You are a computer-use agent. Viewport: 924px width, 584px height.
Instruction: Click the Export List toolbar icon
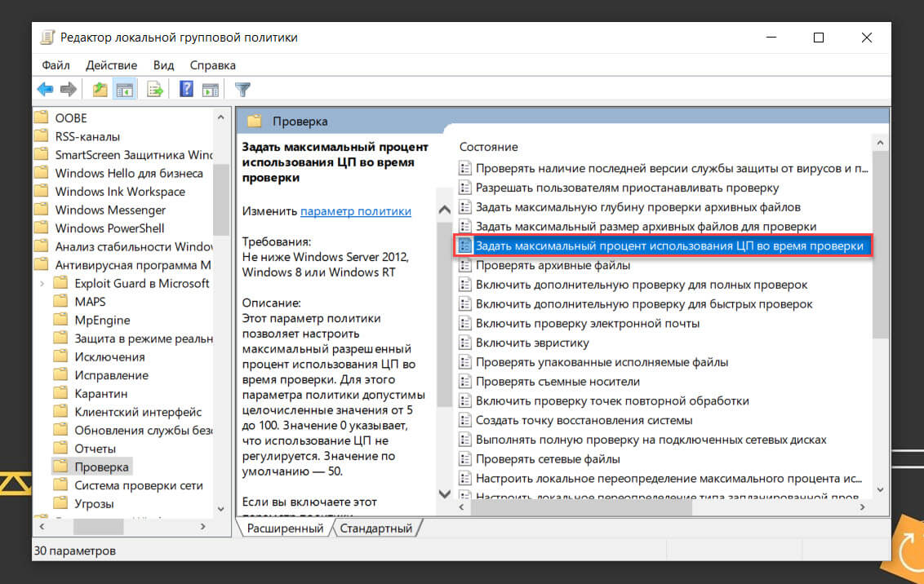pyautogui.click(x=155, y=88)
